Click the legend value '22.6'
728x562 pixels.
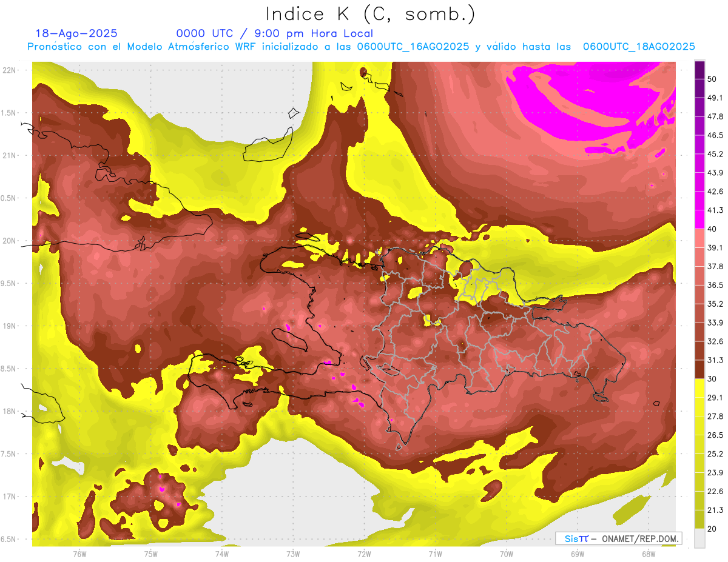pyautogui.click(x=715, y=491)
